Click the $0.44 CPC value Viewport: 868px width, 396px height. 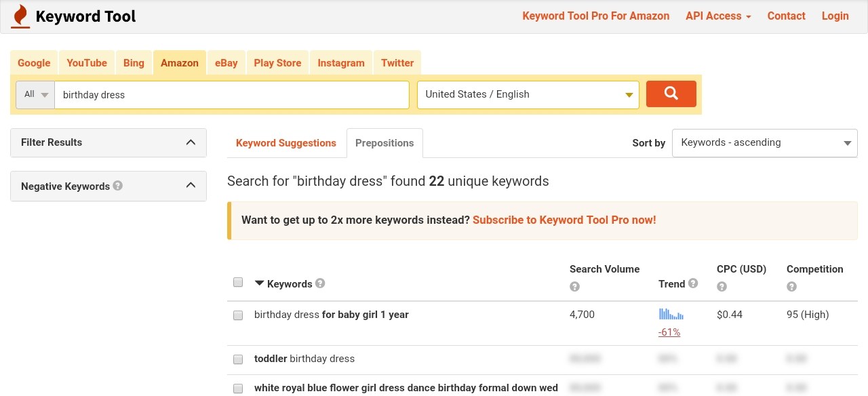(730, 315)
